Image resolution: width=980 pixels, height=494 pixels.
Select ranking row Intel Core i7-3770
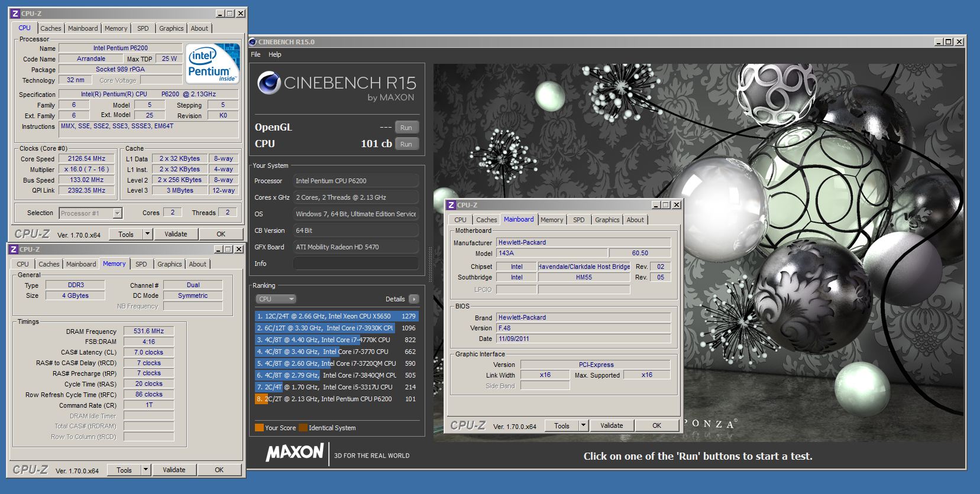pyautogui.click(x=336, y=352)
